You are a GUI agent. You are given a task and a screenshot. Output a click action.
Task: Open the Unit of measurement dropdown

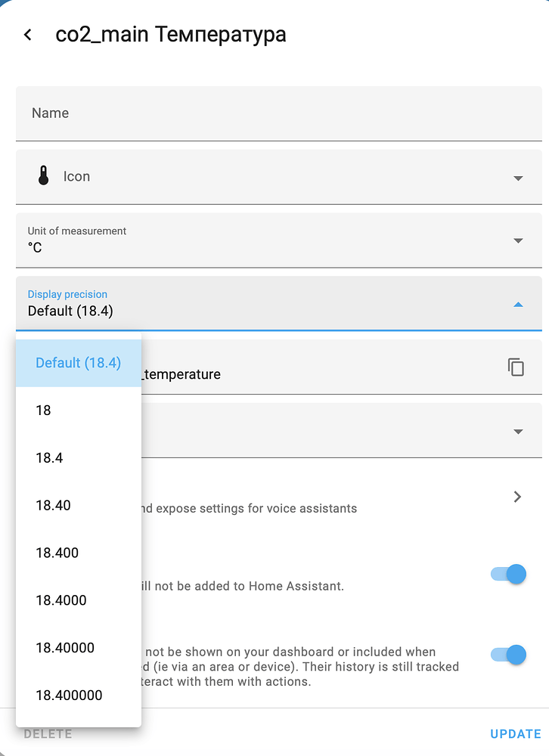pos(518,240)
